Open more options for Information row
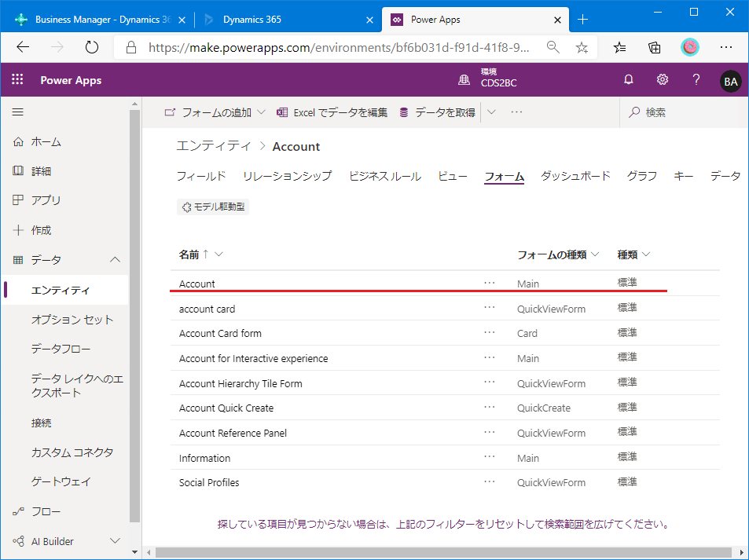This screenshot has height=560, width=749. (x=489, y=457)
